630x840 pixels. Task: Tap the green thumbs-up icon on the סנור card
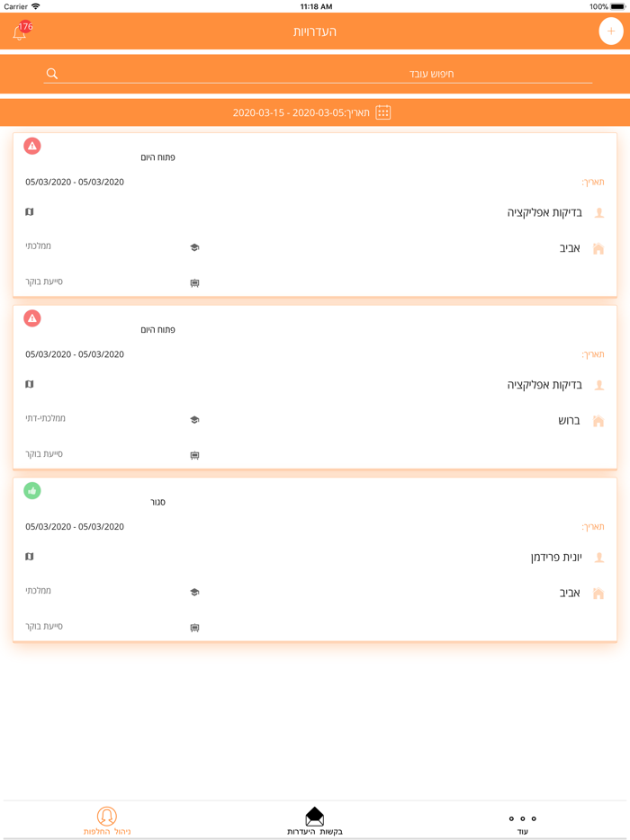(x=32, y=491)
